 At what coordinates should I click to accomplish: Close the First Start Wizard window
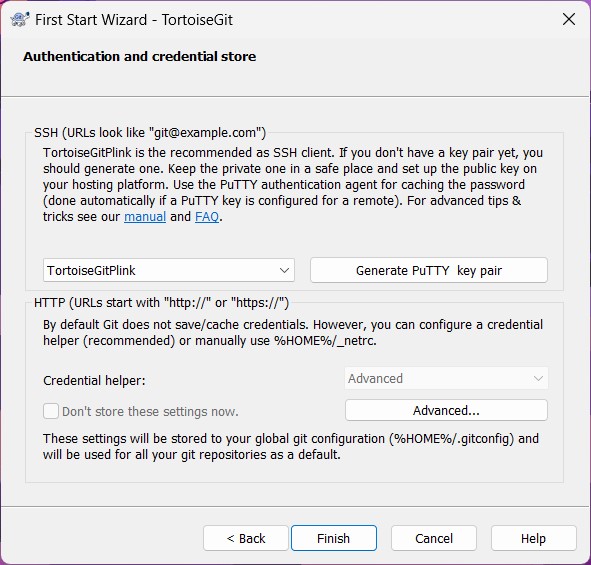pyautogui.click(x=569, y=19)
